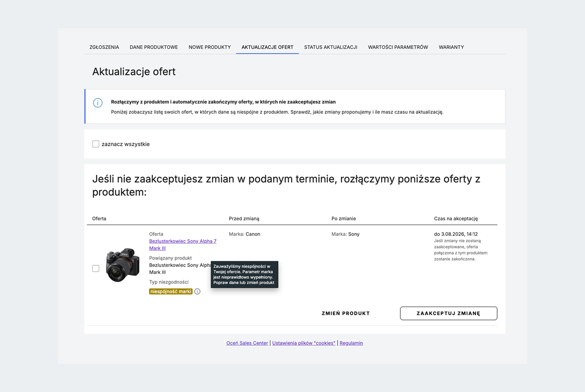Screen dimensions: 585x392
Task: Open the Zgłoszenia tab
Action: (x=104, y=47)
